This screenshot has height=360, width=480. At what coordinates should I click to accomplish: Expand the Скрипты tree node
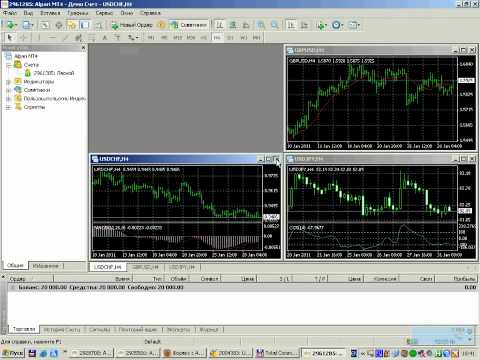click(x=9, y=107)
